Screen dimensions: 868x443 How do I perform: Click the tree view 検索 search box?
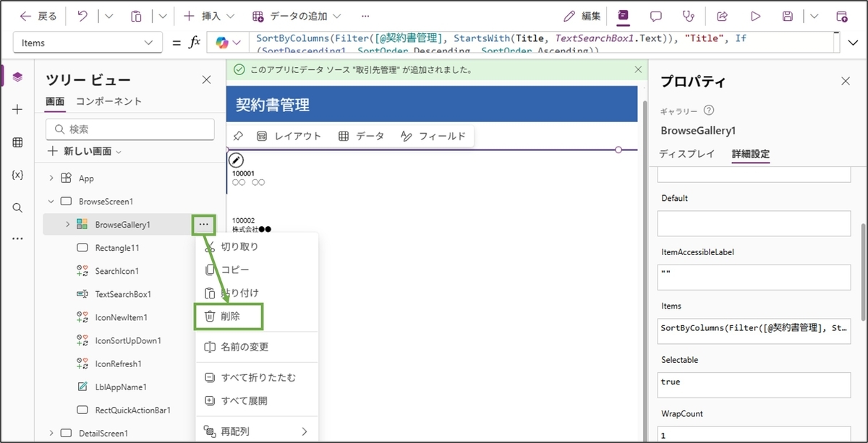pyautogui.click(x=130, y=129)
